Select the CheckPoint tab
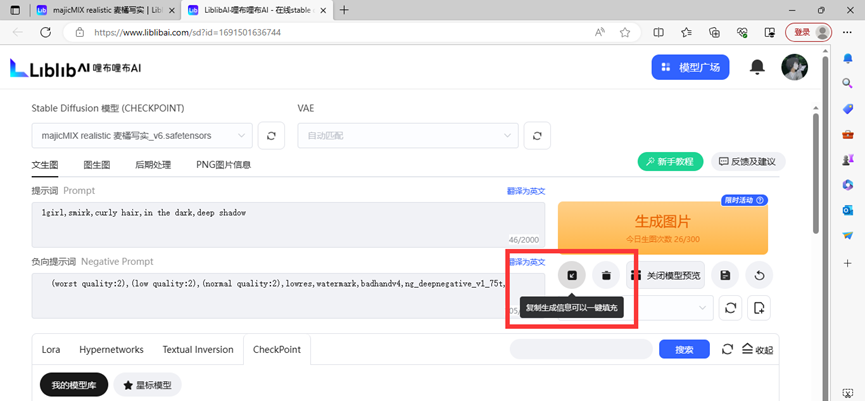865x401 pixels. (277, 349)
